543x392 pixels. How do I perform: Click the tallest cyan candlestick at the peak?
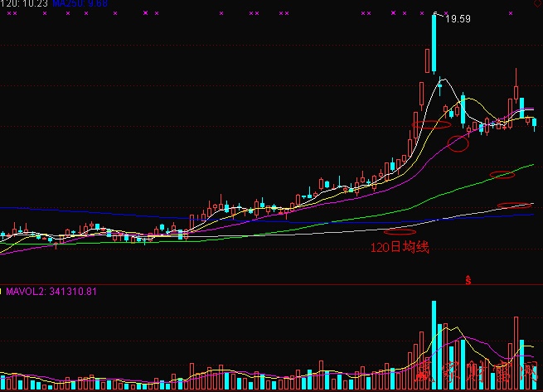point(434,46)
